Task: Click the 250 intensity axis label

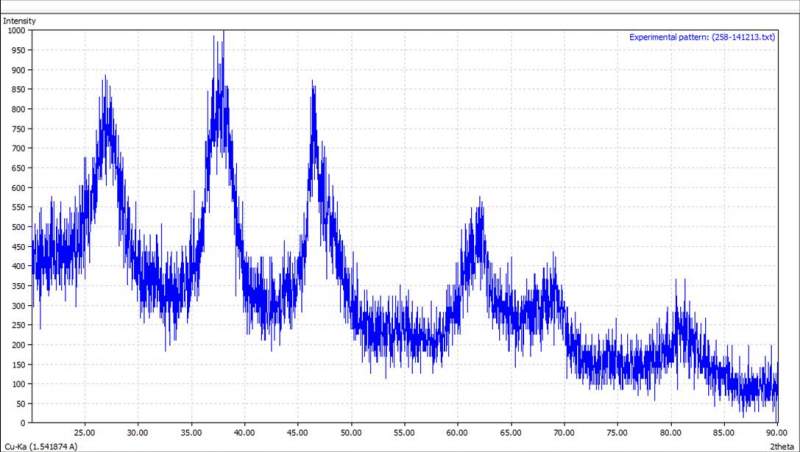Action: (x=18, y=325)
